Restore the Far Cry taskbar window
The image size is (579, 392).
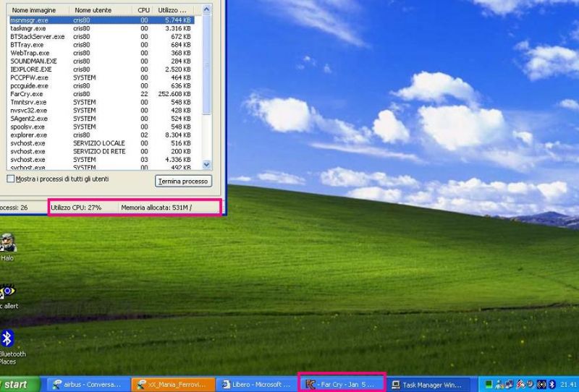(x=342, y=385)
